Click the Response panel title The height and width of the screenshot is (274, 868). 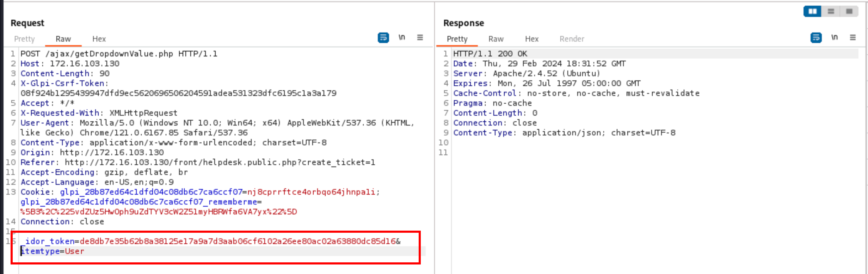point(464,23)
